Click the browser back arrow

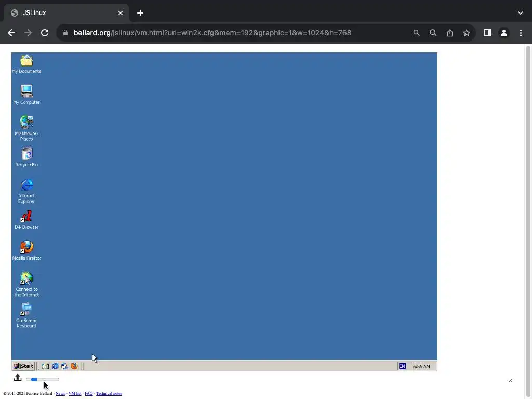click(x=11, y=33)
